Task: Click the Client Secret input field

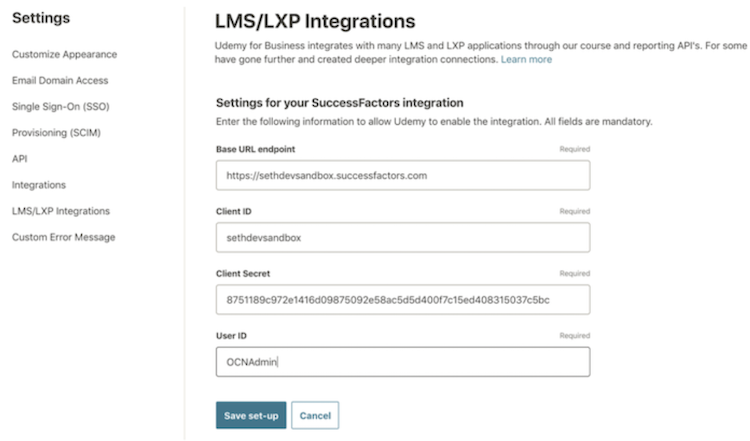Action: tap(402, 299)
